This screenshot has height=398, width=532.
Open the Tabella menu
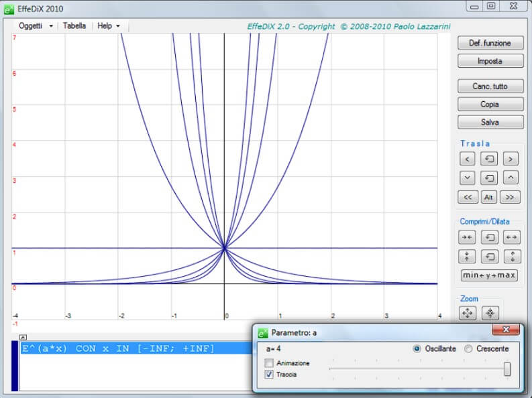[x=74, y=26]
